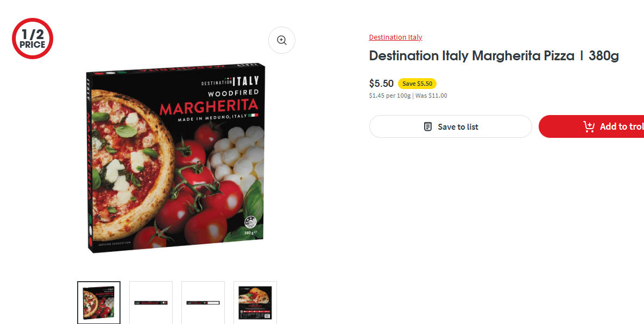This screenshot has height=324, width=644.
Task: Click the health star rating on pizza box
Action: tap(250, 222)
